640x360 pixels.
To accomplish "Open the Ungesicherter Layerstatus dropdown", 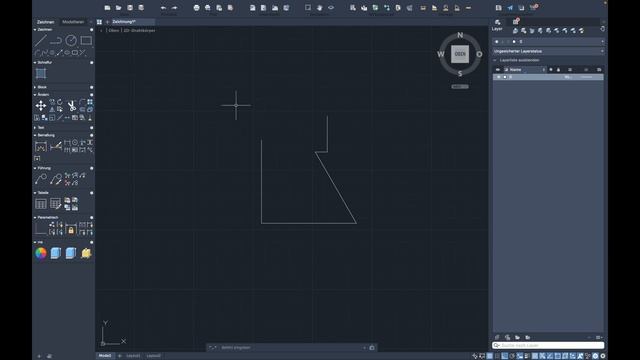I will pos(548,51).
